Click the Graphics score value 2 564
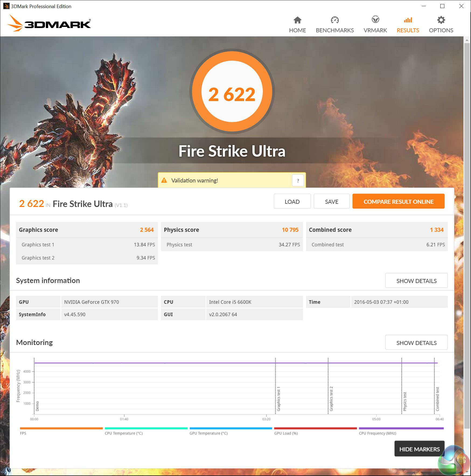This screenshot has height=476, width=471. point(147,230)
